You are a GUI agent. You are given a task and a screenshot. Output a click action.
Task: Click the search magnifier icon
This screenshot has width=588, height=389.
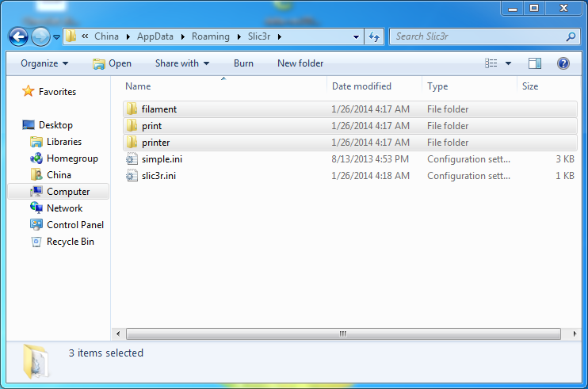pos(571,36)
